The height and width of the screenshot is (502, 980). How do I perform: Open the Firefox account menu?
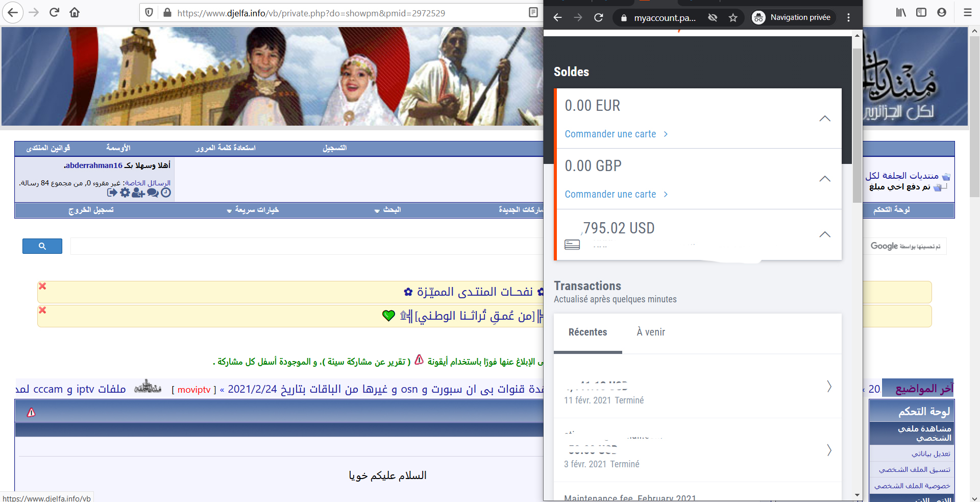click(x=942, y=13)
